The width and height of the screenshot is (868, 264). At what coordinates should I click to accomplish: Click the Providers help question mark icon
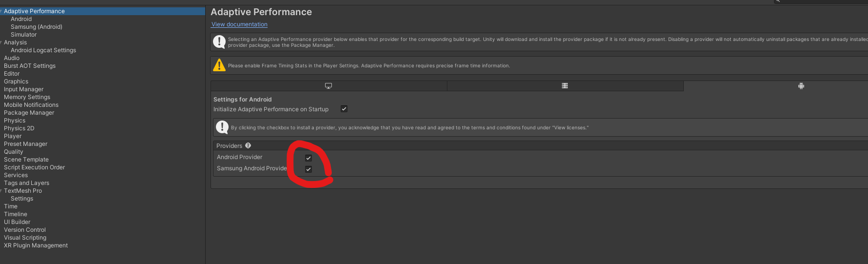248,145
